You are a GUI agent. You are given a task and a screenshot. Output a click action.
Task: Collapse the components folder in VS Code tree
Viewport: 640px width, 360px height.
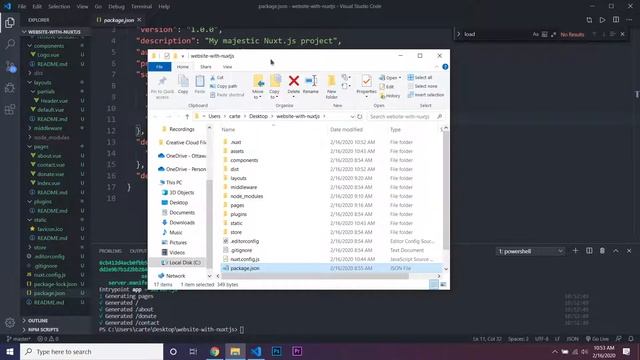click(30, 46)
